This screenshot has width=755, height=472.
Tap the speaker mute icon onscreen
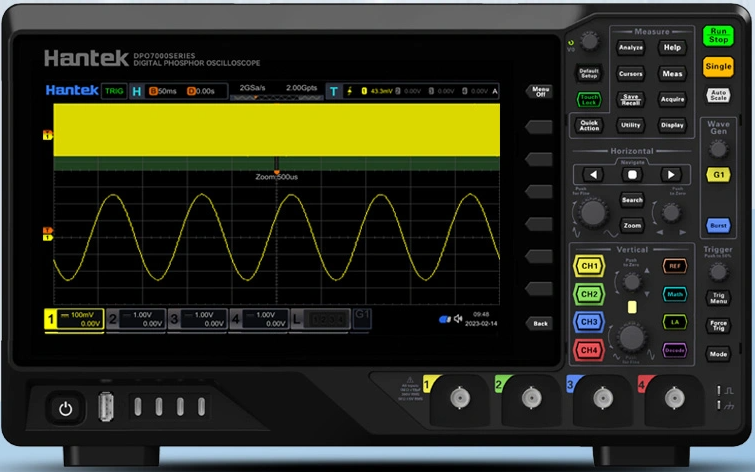458,319
